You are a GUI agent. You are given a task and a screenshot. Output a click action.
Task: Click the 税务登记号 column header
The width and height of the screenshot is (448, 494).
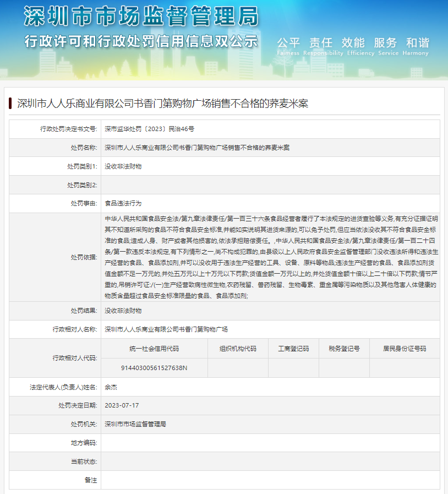click(x=344, y=349)
